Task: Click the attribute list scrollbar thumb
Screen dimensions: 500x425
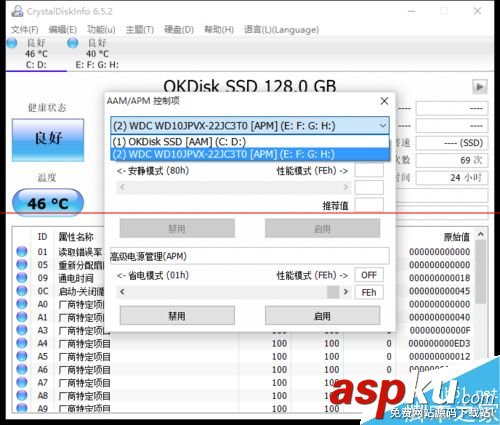Action: click(x=481, y=272)
